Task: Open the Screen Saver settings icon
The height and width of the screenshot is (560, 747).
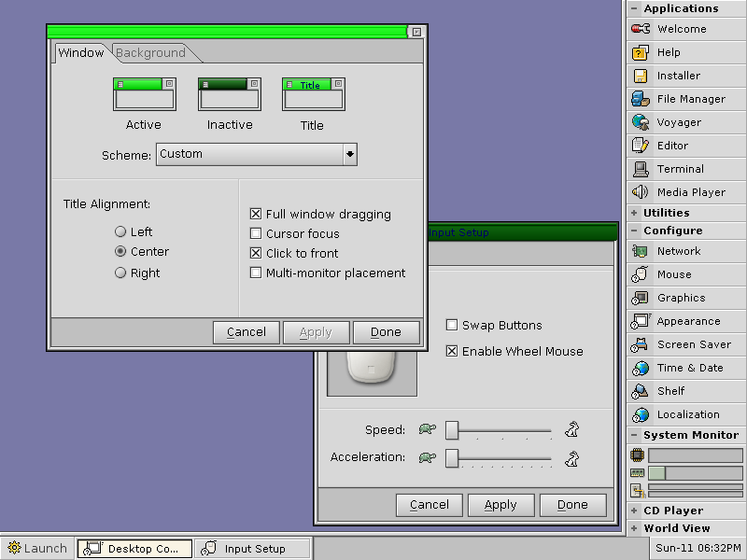Action: (x=641, y=344)
